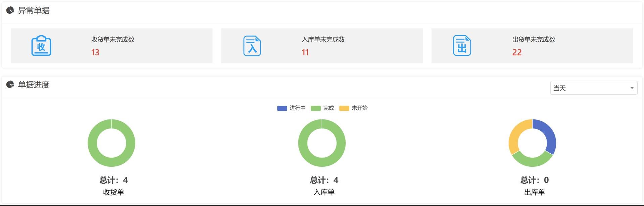Click 总计: 4 above 入库单

[x=324, y=180]
